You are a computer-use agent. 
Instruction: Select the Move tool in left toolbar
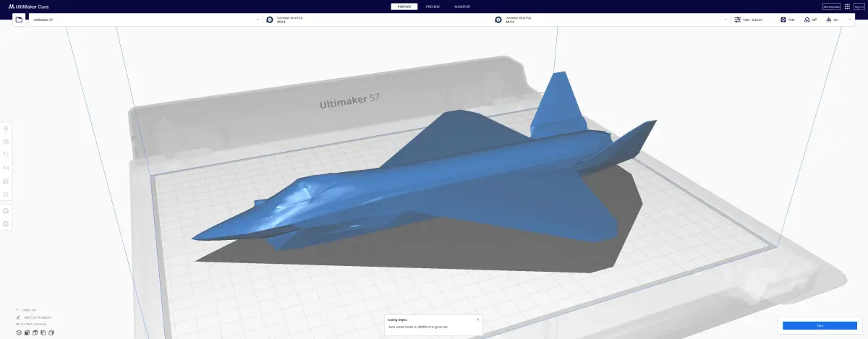point(6,128)
